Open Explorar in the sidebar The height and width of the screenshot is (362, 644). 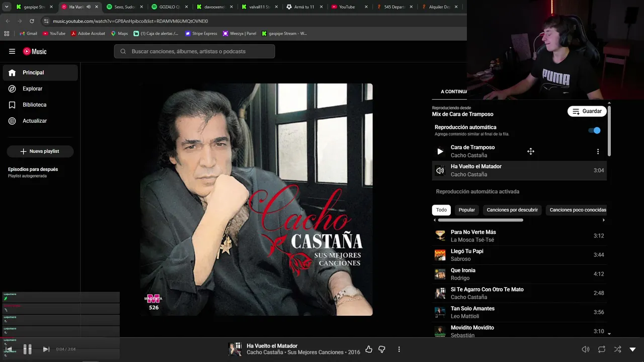click(x=40, y=88)
